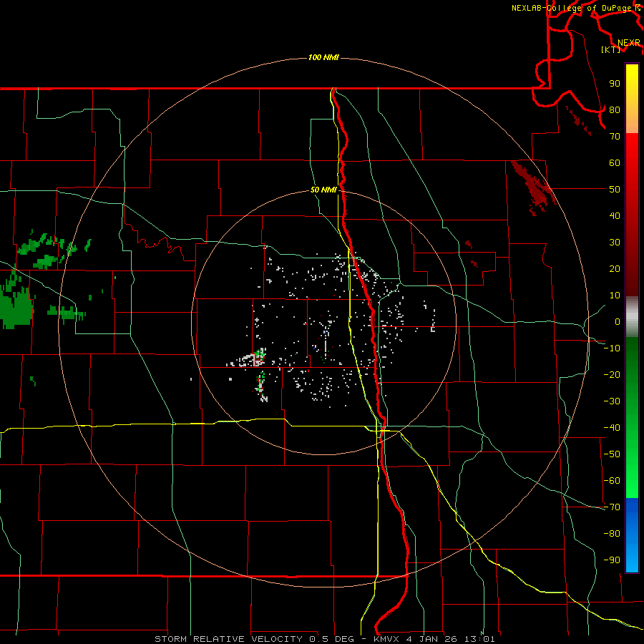Viewport: 644px width, 644px height.
Task: Click the 100 NMI range ring label
Action: tap(323, 57)
